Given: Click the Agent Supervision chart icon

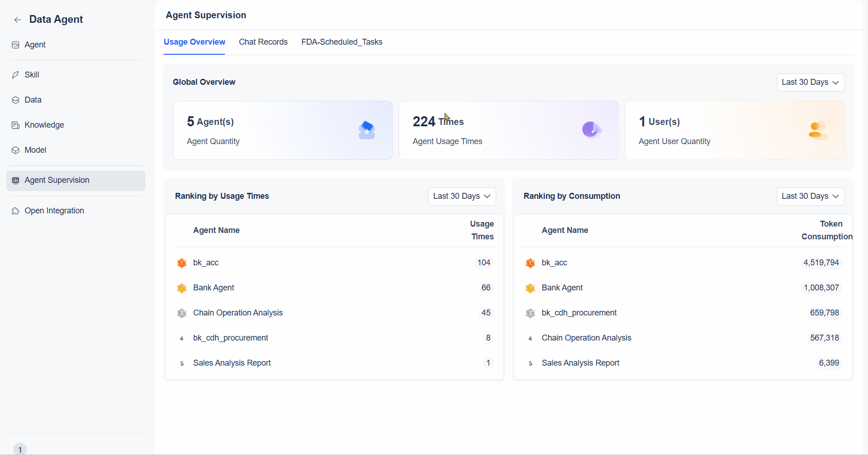Looking at the screenshot, I should 15,180.
